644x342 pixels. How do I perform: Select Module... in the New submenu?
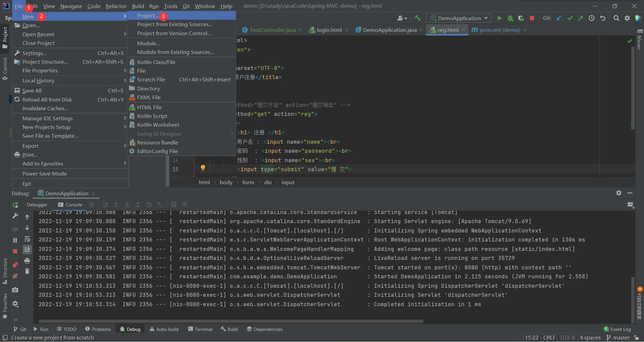(181, 43)
